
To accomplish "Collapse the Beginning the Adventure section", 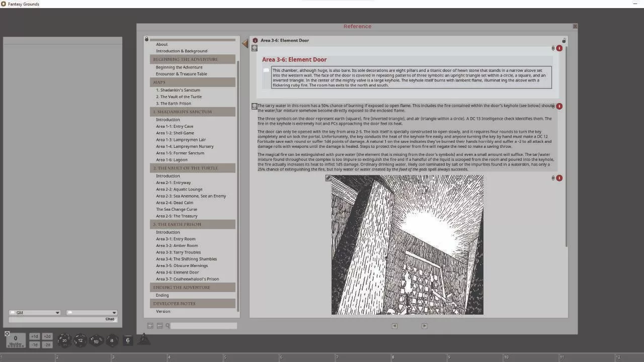I will (193, 59).
